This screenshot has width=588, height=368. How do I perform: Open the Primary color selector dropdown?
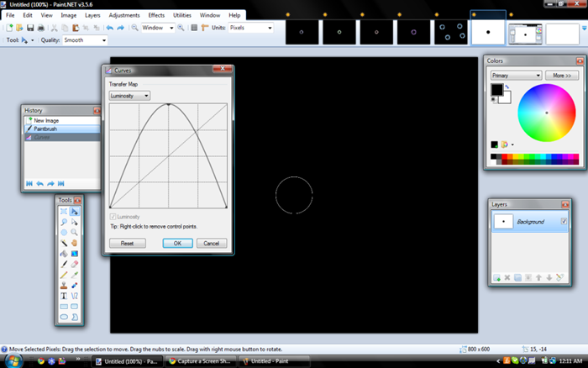point(516,76)
